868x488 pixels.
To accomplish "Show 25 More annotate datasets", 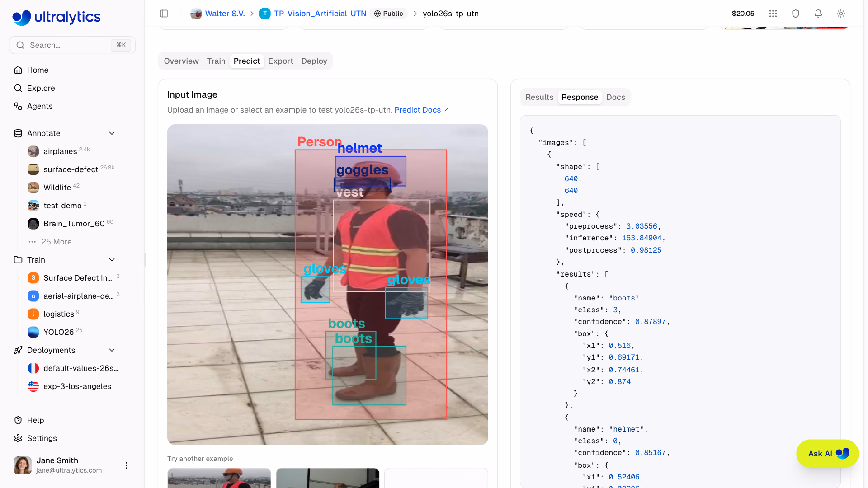I will (x=56, y=242).
